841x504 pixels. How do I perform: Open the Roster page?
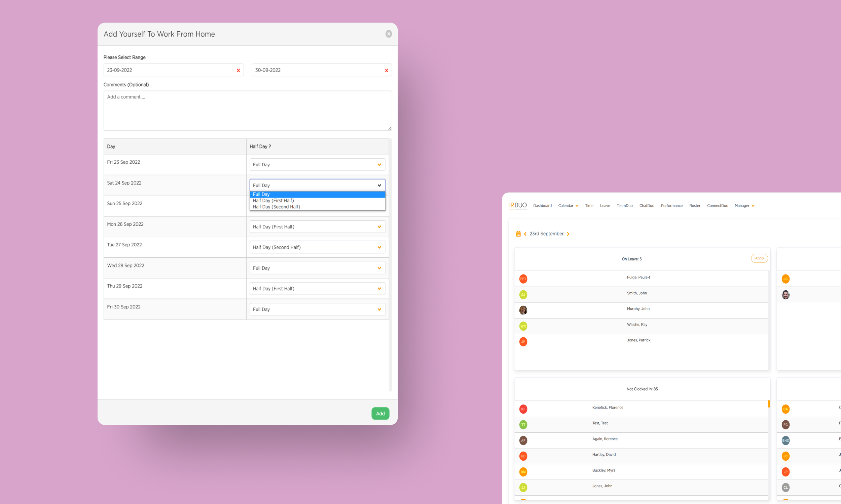(694, 206)
